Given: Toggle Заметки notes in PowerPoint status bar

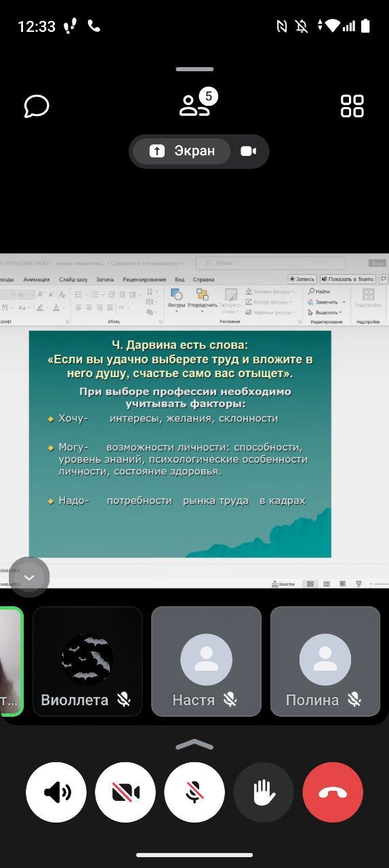Looking at the screenshot, I should pos(283,583).
